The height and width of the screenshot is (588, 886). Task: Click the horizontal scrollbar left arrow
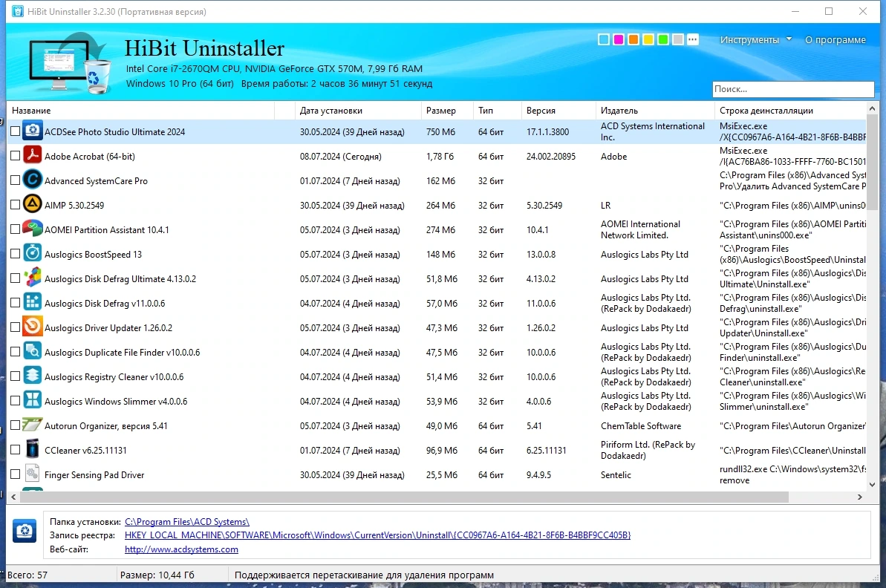coord(13,497)
